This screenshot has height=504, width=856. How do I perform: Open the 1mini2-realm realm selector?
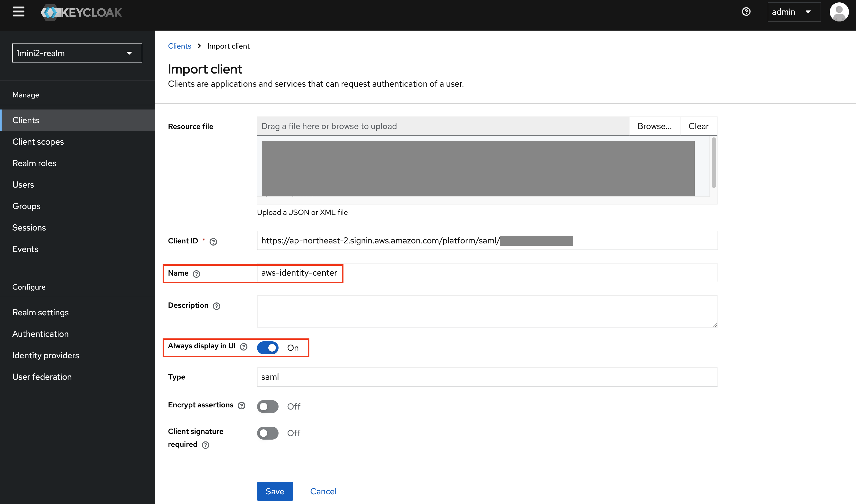(x=77, y=53)
